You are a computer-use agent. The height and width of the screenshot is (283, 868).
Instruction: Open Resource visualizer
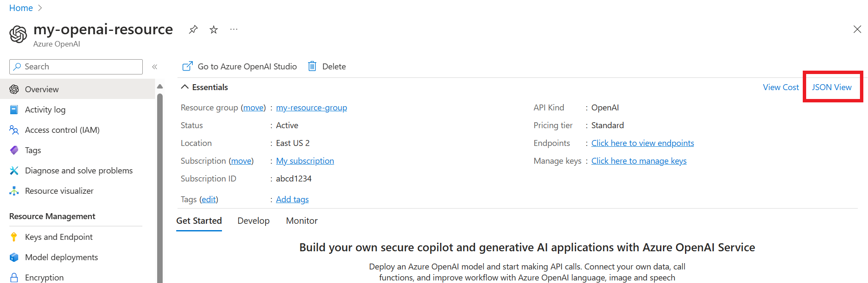click(x=59, y=191)
